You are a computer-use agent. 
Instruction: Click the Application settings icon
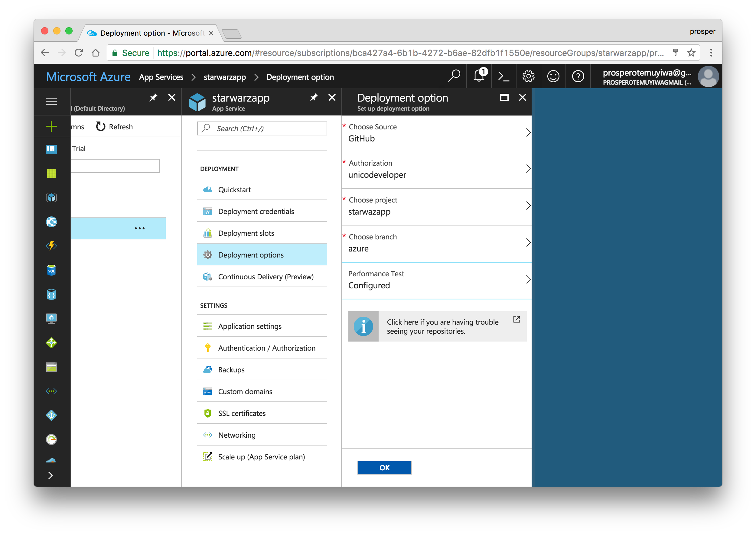point(207,326)
